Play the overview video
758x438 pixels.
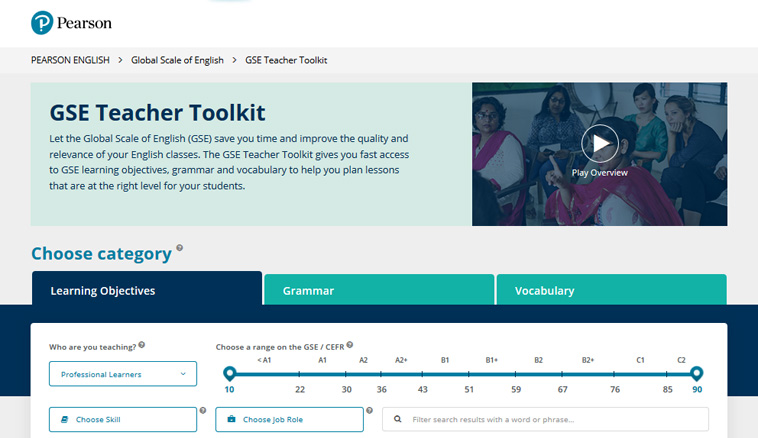[599, 144]
